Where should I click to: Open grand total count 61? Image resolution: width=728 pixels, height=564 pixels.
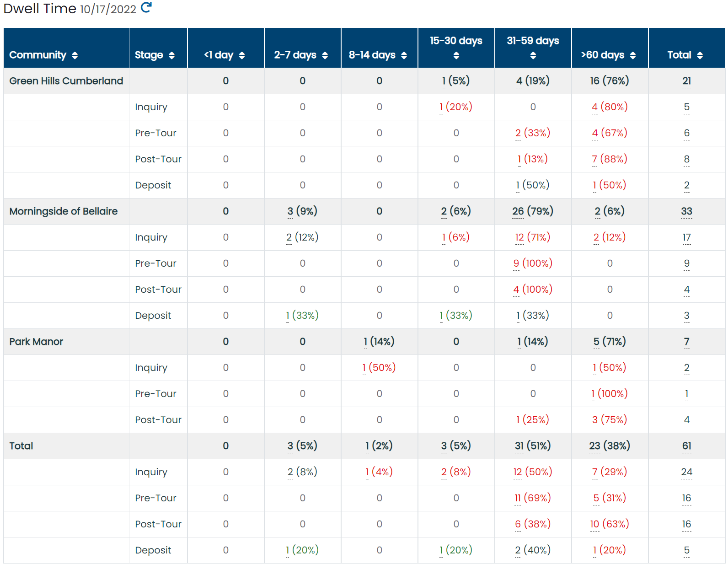[x=686, y=446]
